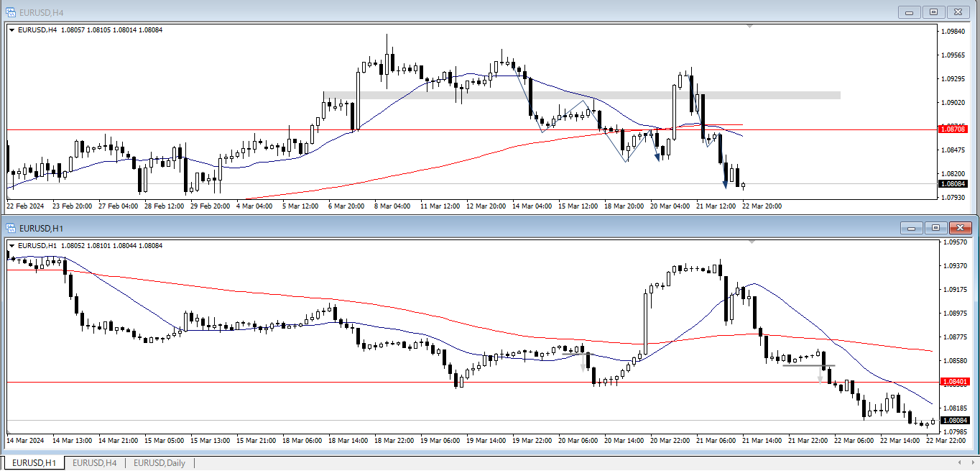Viewport: 980px width, 471px height.
Task: Restore the EURUSD,H4 chart window
Action: click(x=933, y=12)
